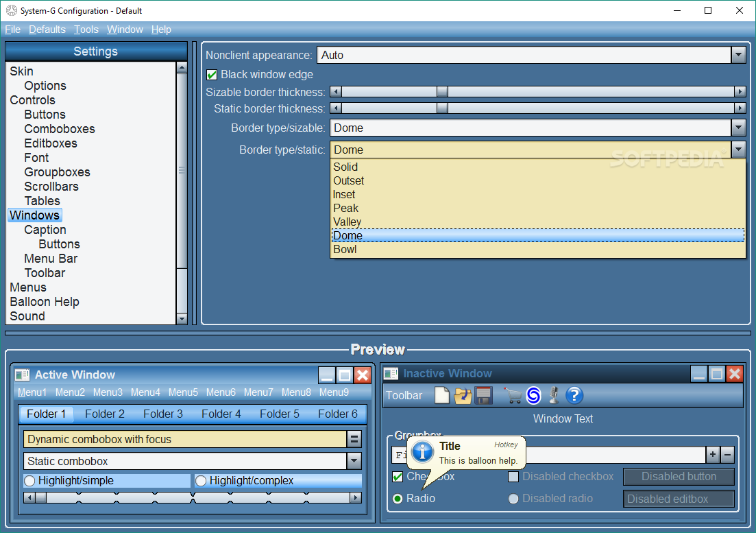Open the Border type/sizable dropdown
756x533 pixels.
738,128
